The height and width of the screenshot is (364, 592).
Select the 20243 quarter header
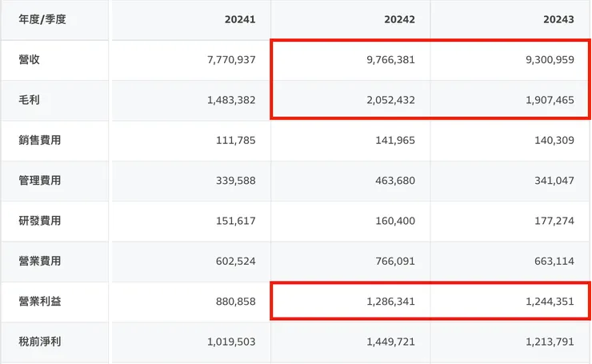point(558,18)
